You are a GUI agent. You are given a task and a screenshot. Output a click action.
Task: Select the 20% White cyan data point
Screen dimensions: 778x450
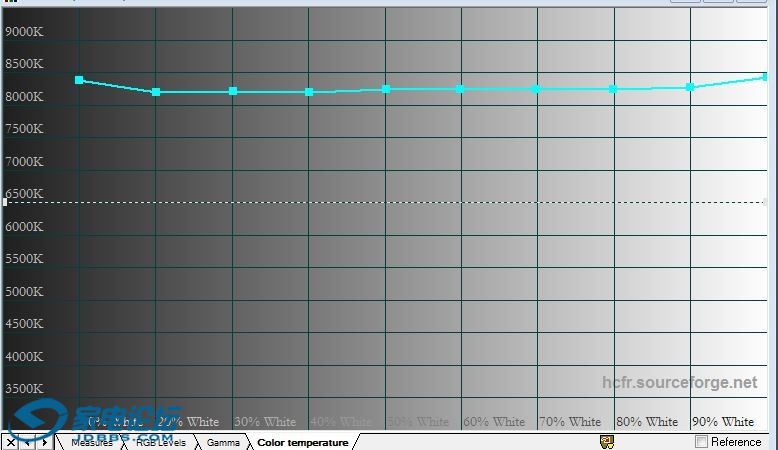point(156,92)
